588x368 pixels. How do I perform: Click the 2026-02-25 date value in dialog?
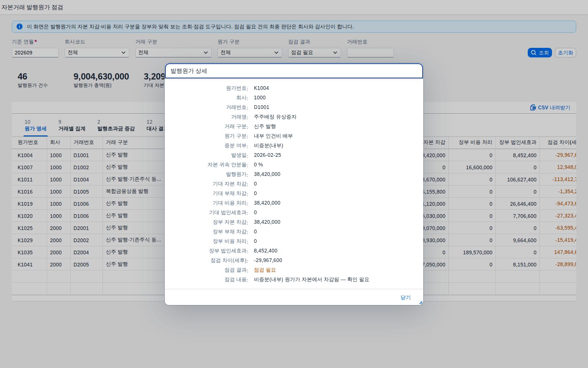point(268,155)
